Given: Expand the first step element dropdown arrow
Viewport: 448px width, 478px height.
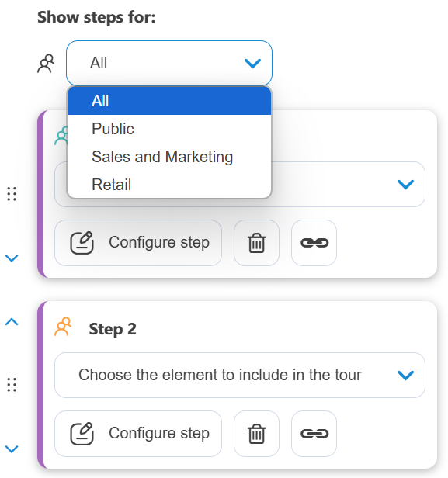Looking at the screenshot, I should [405, 184].
